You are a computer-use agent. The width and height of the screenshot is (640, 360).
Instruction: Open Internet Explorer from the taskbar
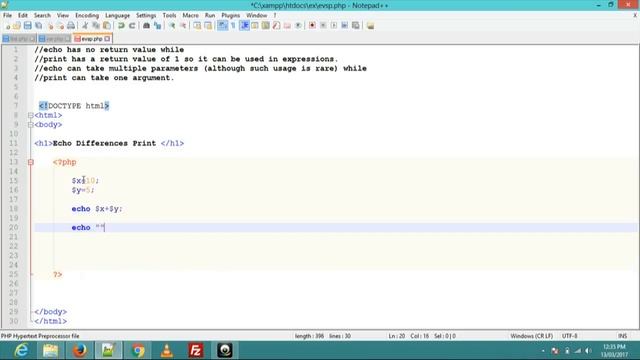21,351
